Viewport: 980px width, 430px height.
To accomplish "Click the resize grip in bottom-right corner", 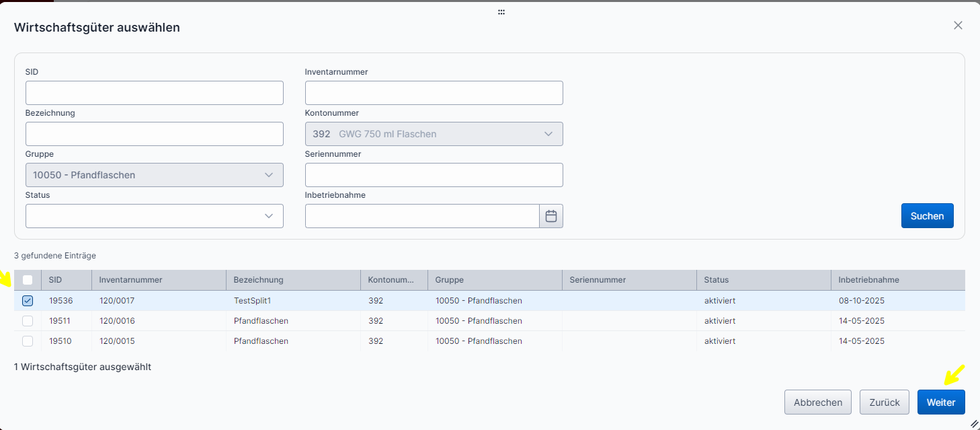I will pyautogui.click(x=973, y=423).
